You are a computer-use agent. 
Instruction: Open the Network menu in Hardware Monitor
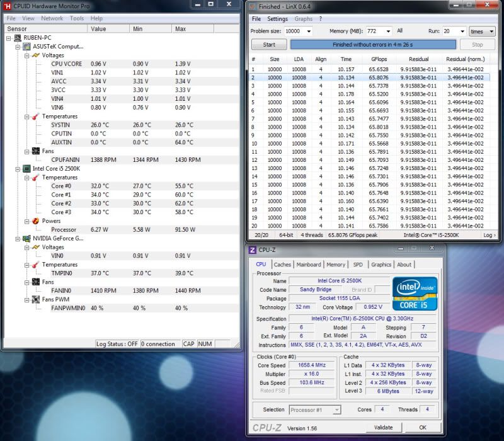click(x=52, y=18)
